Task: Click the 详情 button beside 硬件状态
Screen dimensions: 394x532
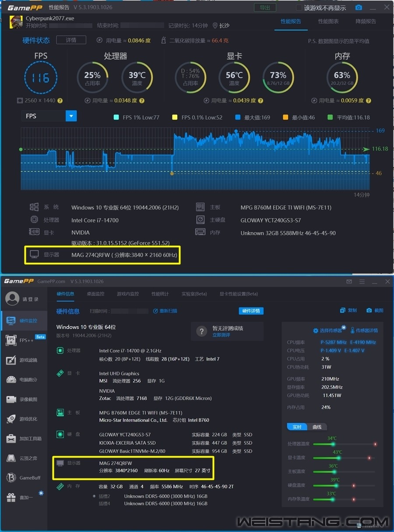Action: [71, 40]
